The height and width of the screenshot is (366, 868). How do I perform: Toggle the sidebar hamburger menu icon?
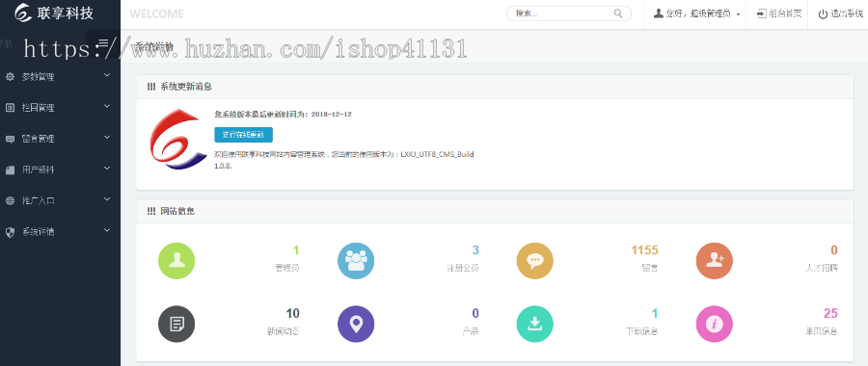tap(103, 42)
